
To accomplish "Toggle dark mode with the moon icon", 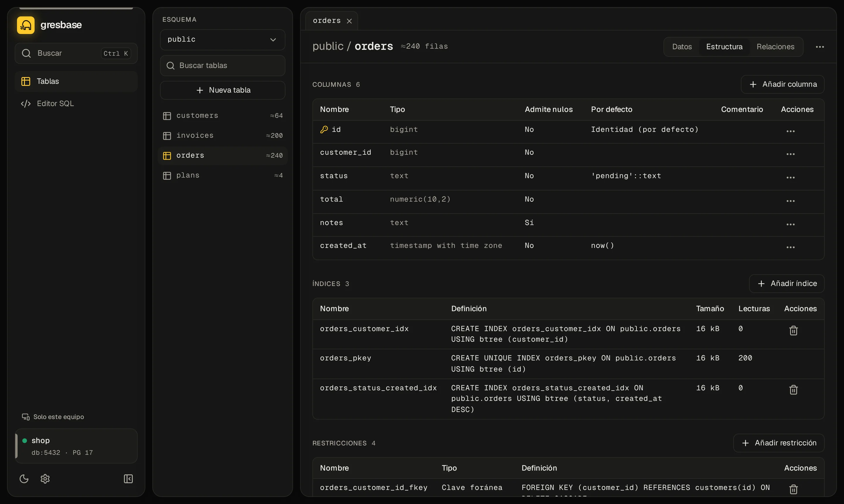I will pyautogui.click(x=24, y=479).
